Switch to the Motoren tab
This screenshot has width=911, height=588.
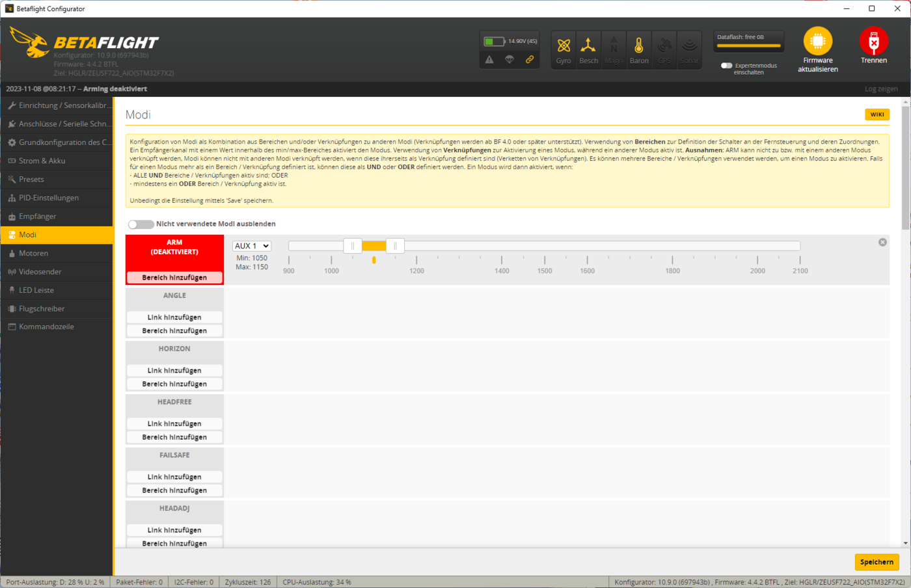33,253
